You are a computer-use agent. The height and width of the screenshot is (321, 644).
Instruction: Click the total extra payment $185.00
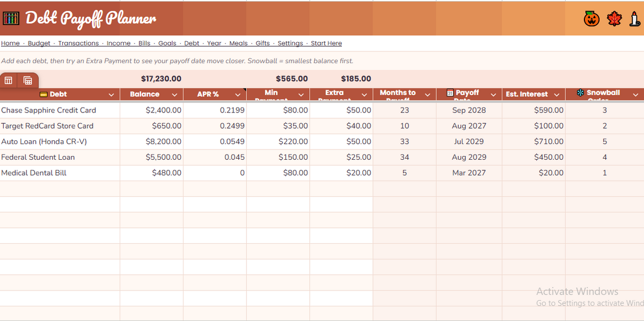(x=356, y=79)
